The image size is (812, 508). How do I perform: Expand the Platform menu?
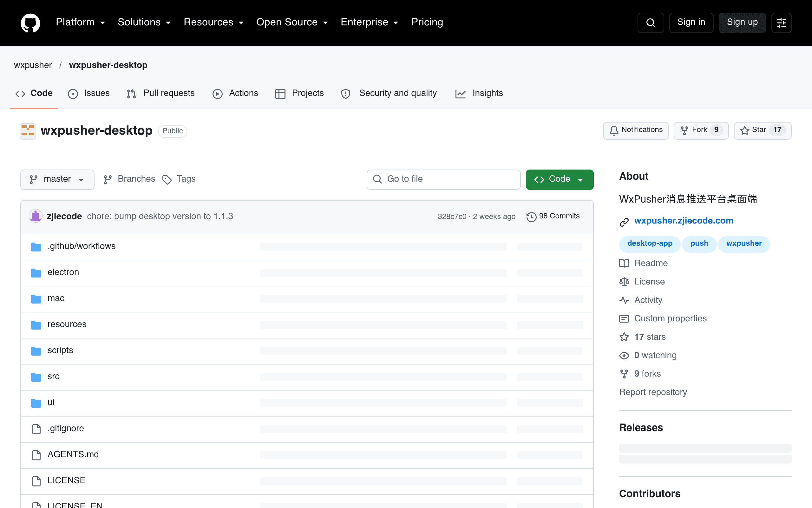pyautogui.click(x=81, y=23)
